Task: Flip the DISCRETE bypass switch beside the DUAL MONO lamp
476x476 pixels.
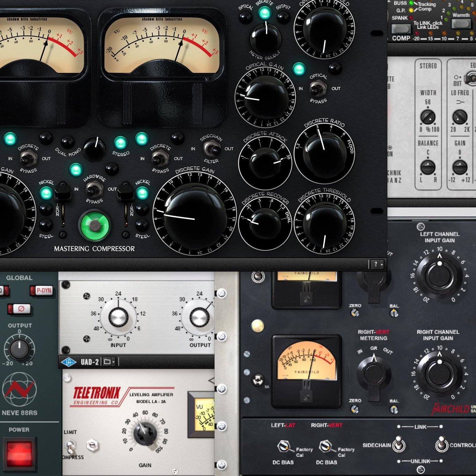Action: [28, 158]
